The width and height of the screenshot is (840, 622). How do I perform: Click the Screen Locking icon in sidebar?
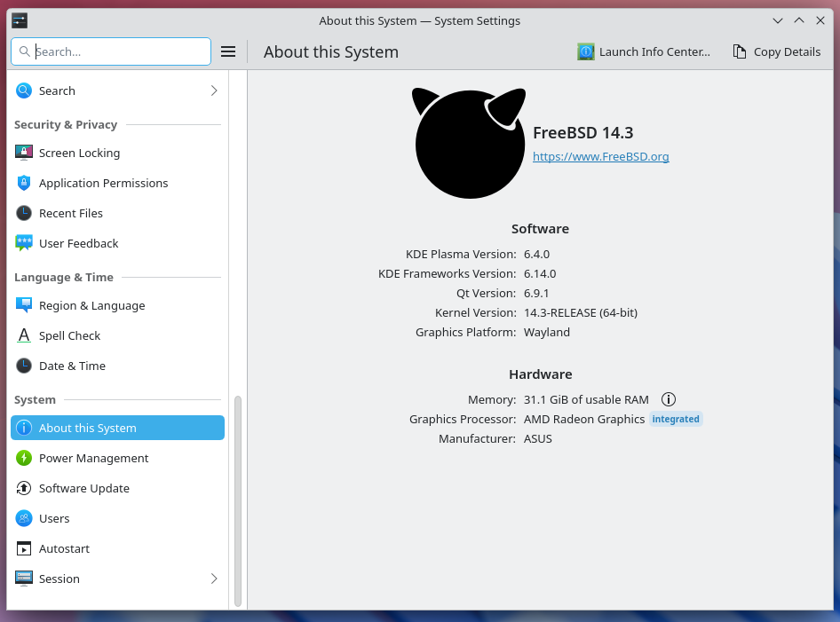pos(24,153)
